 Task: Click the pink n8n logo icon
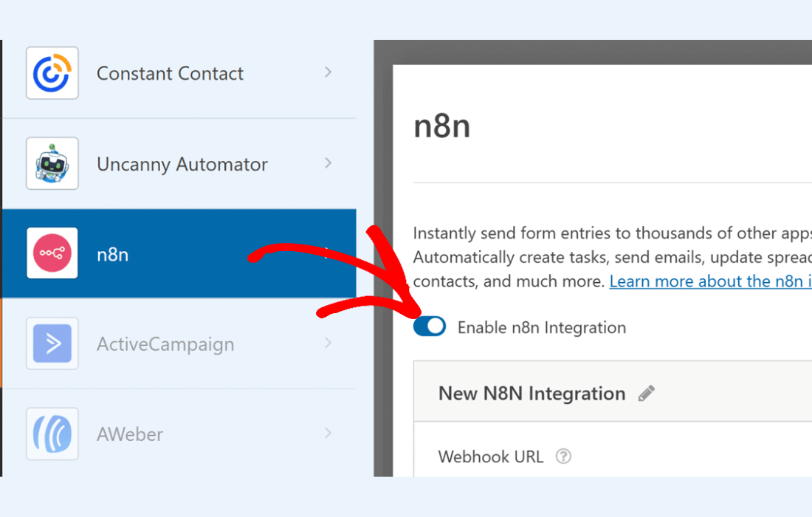pyautogui.click(x=52, y=253)
